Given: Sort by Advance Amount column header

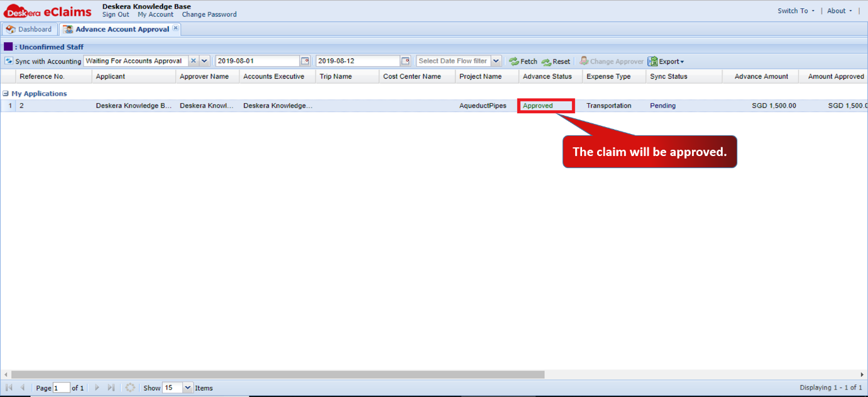Looking at the screenshot, I should pyautogui.click(x=761, y=76).
